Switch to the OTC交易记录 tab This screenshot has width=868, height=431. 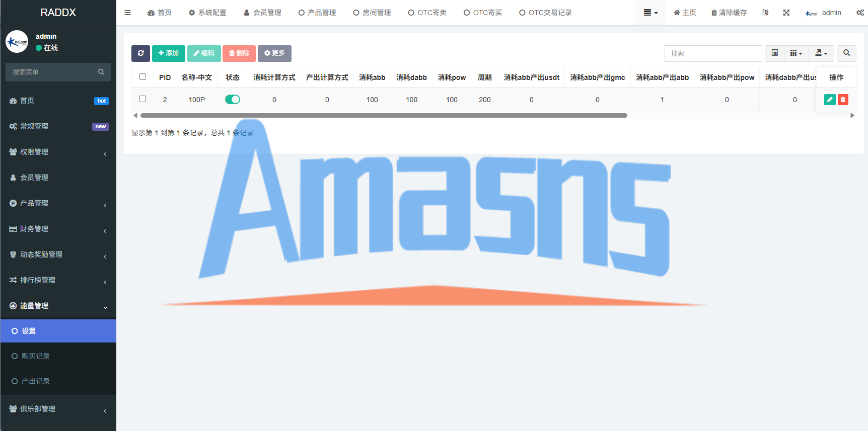coord(546,13)
